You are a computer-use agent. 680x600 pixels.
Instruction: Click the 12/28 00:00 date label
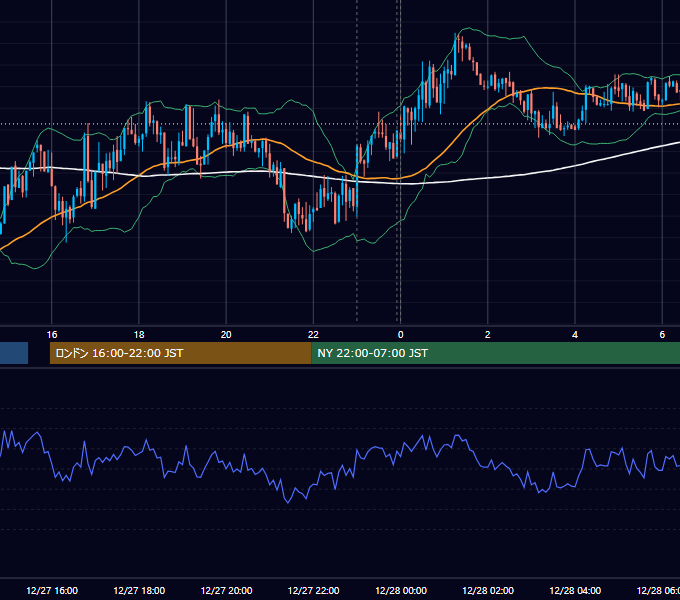401,590
